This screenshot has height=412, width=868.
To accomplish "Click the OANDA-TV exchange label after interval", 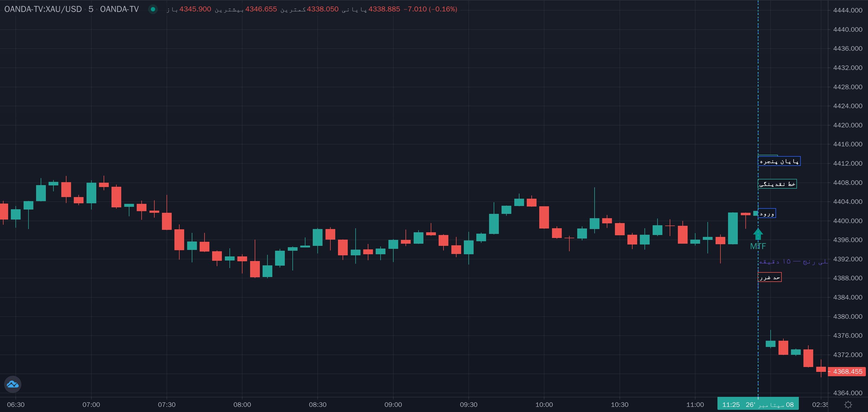I will 119,9.
